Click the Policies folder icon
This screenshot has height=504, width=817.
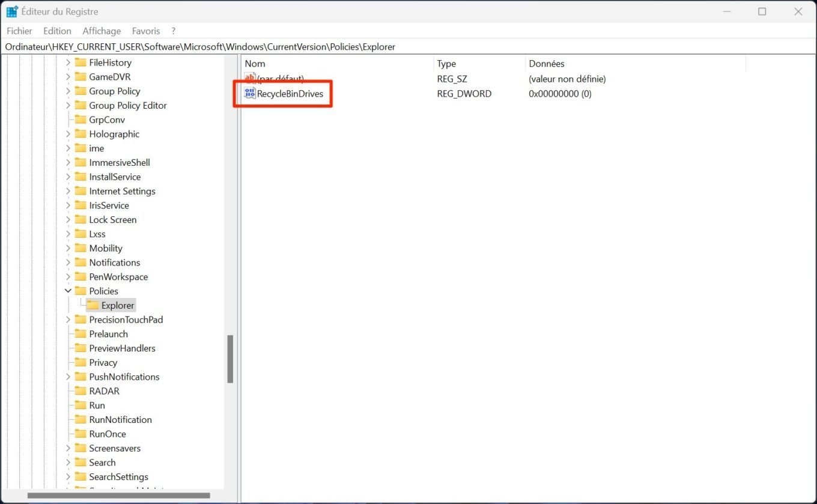pos(80,291)
